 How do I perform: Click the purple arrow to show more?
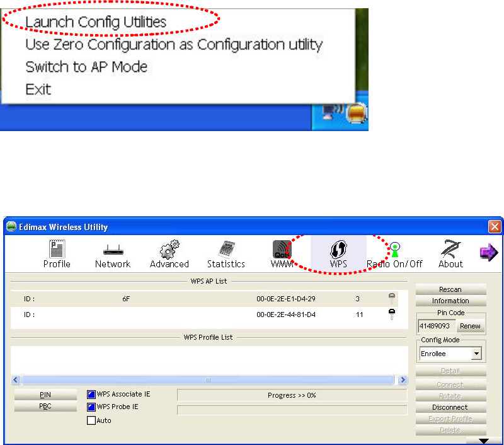pos(489,252)
